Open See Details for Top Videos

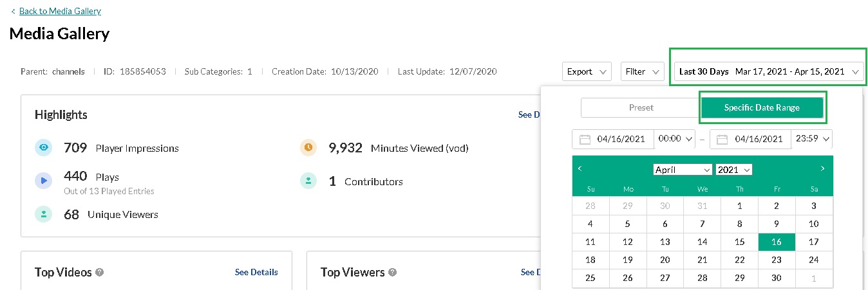[x=256, y=272]
